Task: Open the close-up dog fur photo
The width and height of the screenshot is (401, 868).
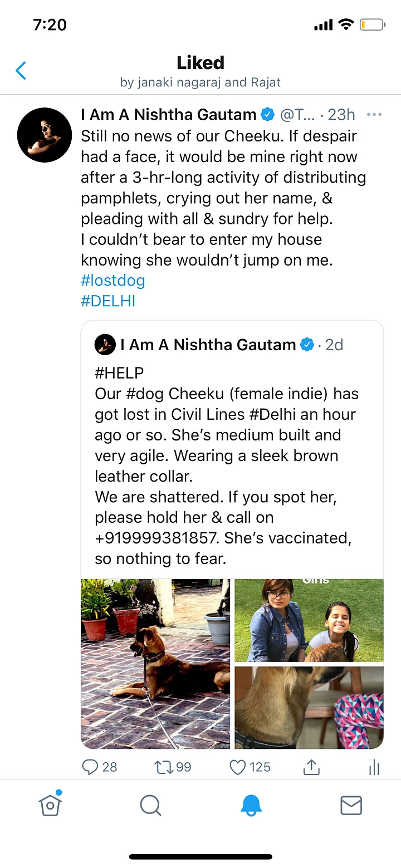Action: (x=309, y=708)
